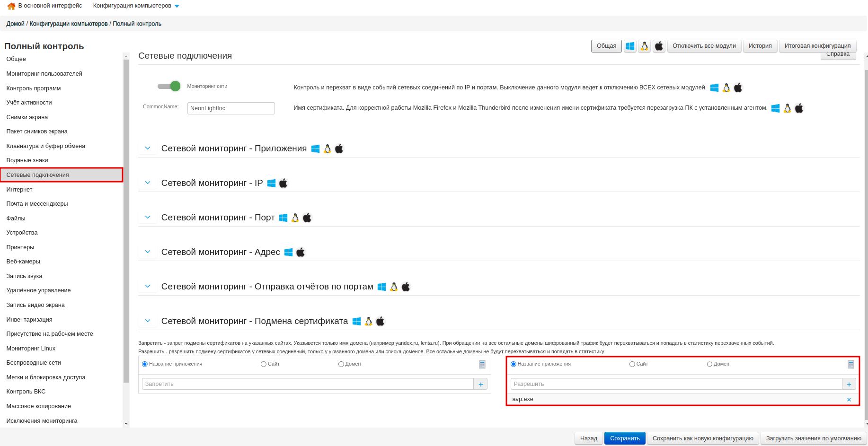Click the Linux penguin icon near "Сетевой мониторинг - Порт"
868x446 pixels.
(295, 217)
